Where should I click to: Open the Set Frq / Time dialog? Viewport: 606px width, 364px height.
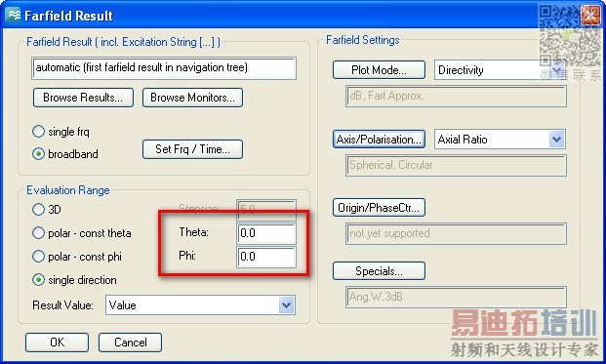pyautogui.click(x=192, y=149)
